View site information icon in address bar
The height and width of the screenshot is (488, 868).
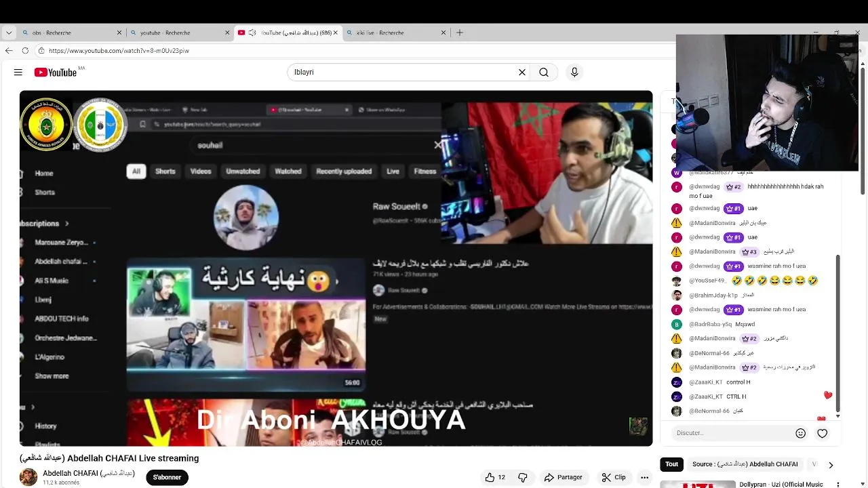41,51
